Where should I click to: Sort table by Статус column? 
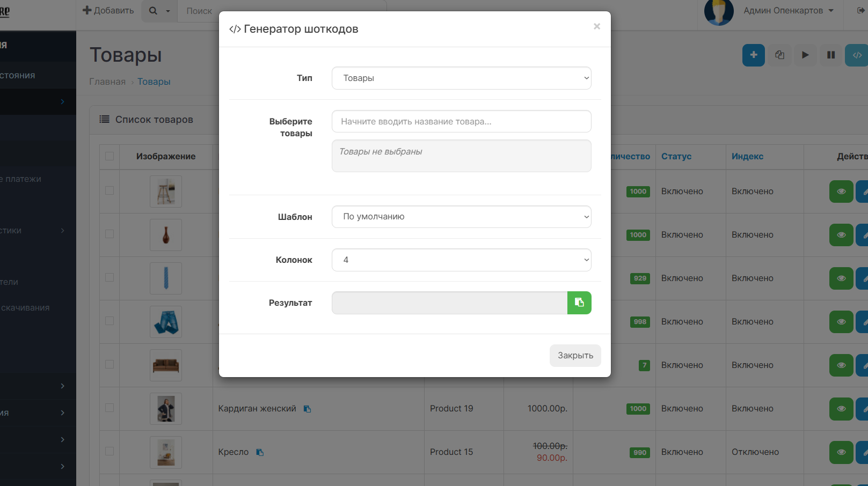pos(676,156)
